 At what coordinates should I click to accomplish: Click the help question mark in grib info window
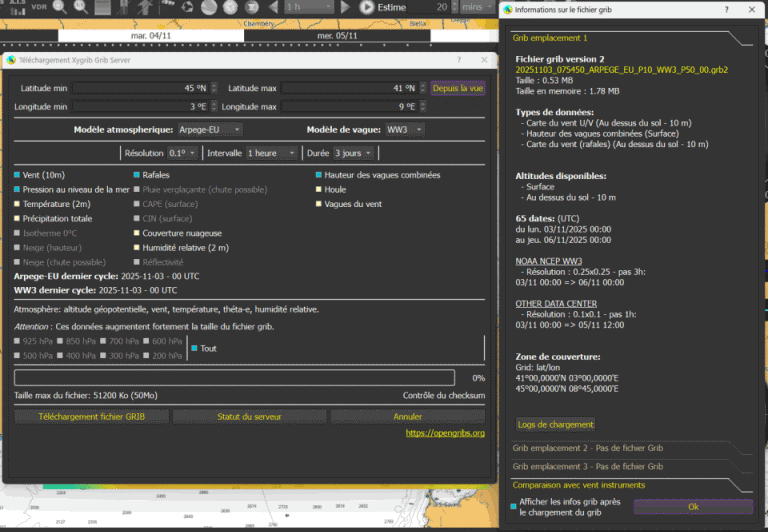coord(725,9)
